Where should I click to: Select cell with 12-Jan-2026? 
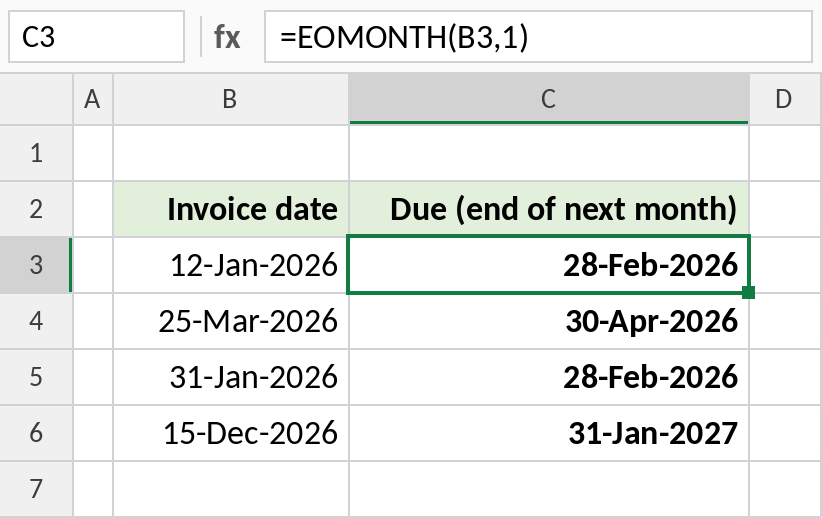[231, 265]
